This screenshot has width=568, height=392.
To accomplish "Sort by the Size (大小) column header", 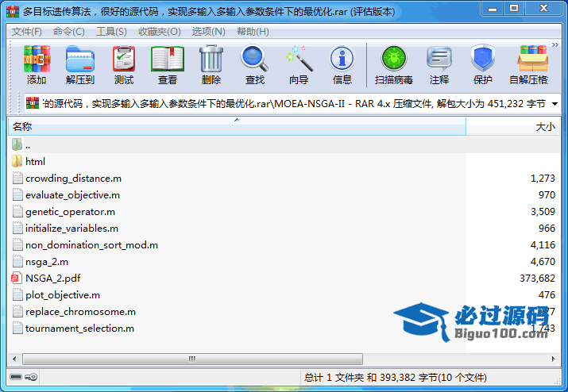I will coord(513,127).
